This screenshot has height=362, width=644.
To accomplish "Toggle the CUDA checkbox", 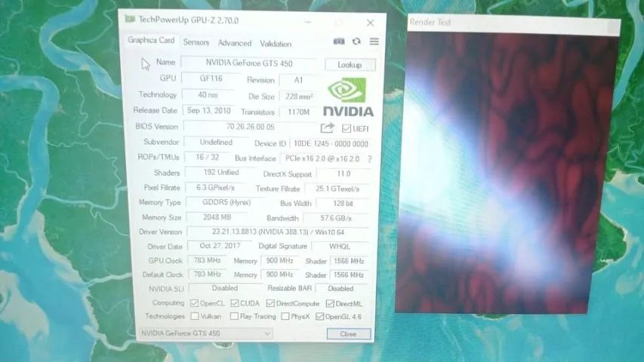I will click(235, 303).
